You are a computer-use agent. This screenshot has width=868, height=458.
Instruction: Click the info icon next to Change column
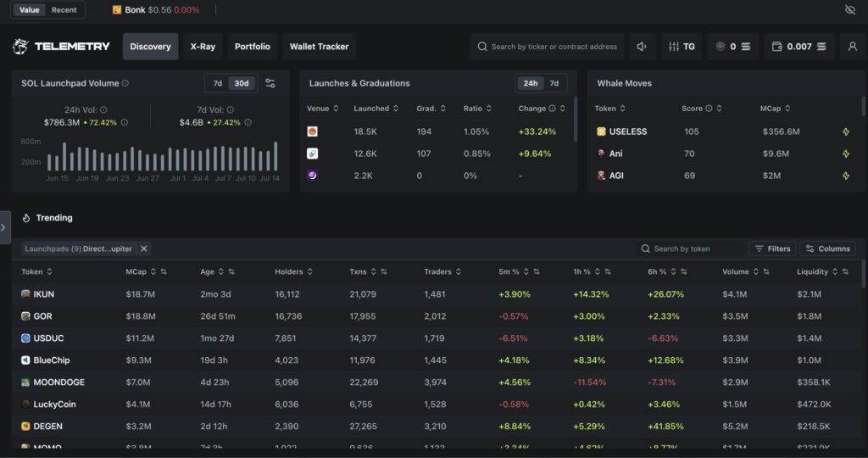(552, 109)
